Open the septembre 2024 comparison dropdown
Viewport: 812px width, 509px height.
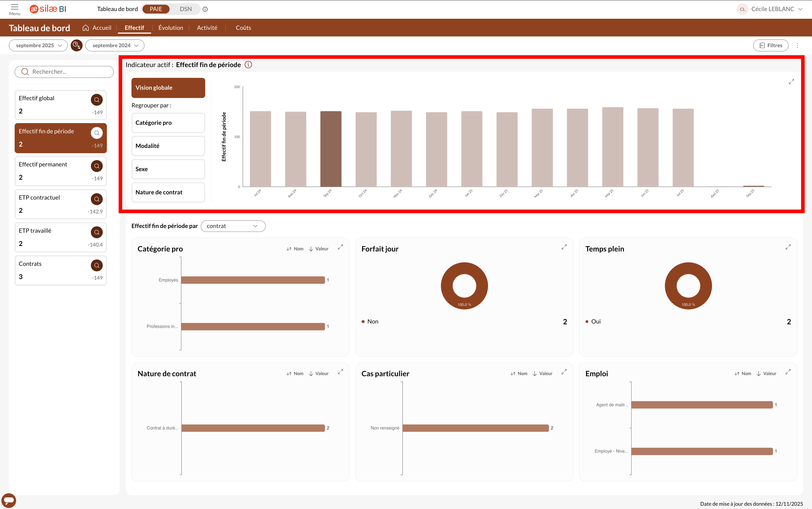pyautogui.click(x=115, y=46)
